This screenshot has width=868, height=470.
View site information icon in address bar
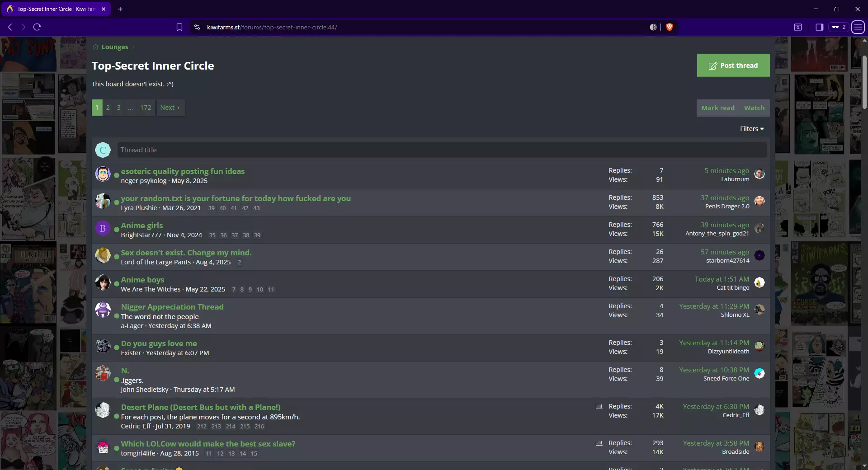pos(197,27)
